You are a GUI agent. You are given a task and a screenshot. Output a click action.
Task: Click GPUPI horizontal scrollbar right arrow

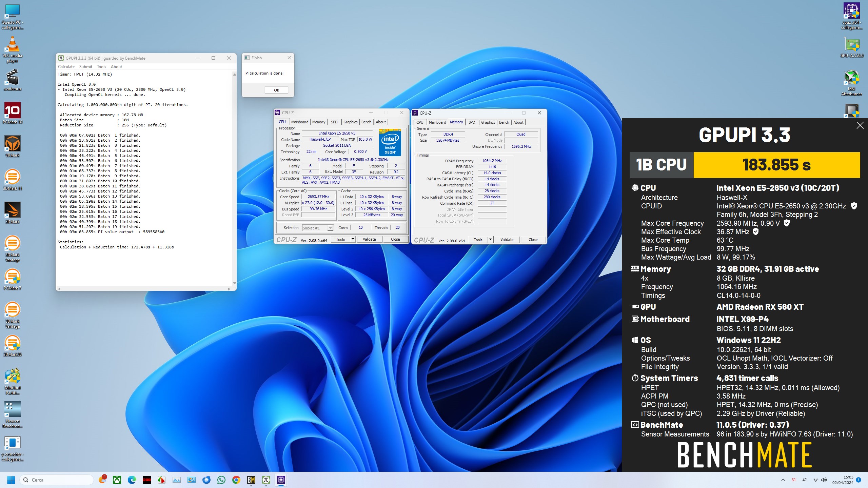click(229, 289)
